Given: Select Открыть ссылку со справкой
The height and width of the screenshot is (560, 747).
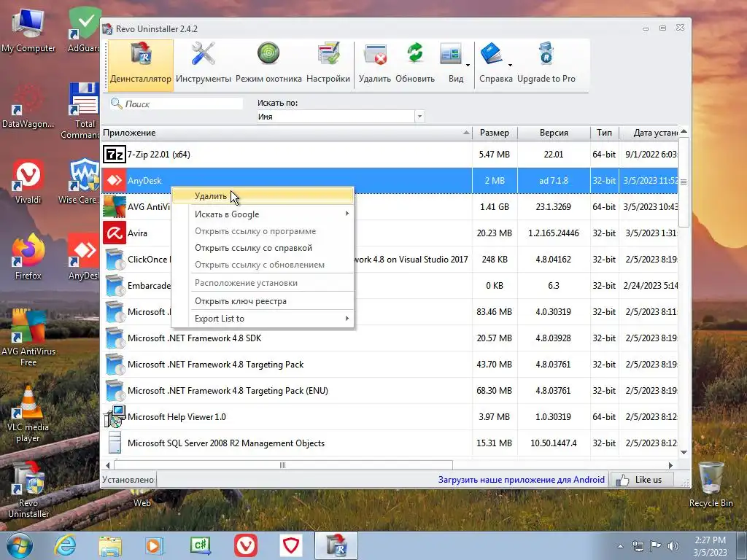Looking at the screenshot, I should point(263,248).
